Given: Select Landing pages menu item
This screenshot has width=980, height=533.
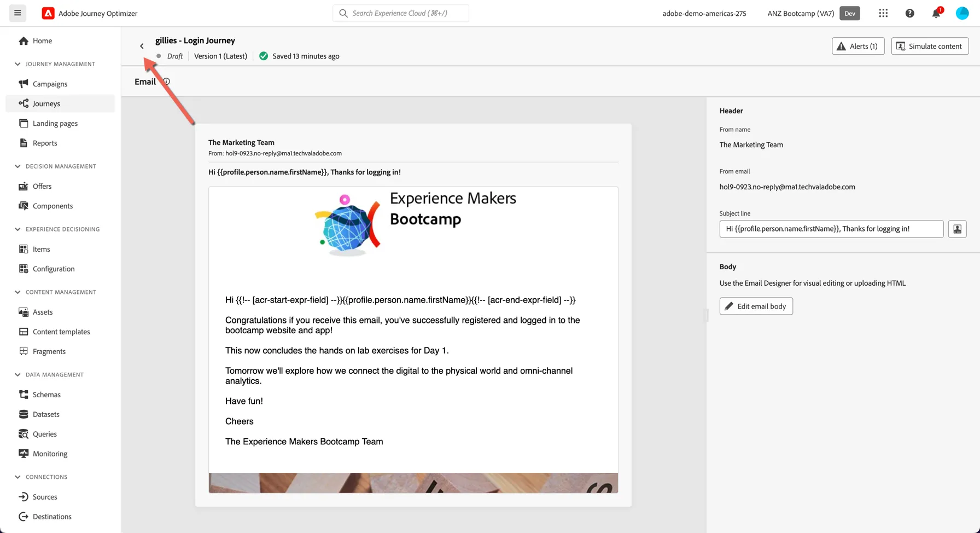Looking at the screenshot, I should [60, 123].
